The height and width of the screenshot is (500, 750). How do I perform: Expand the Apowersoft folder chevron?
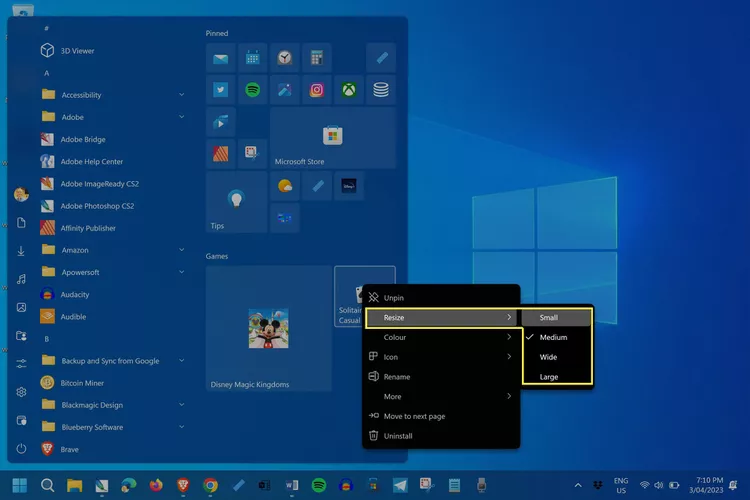[182, 272]
